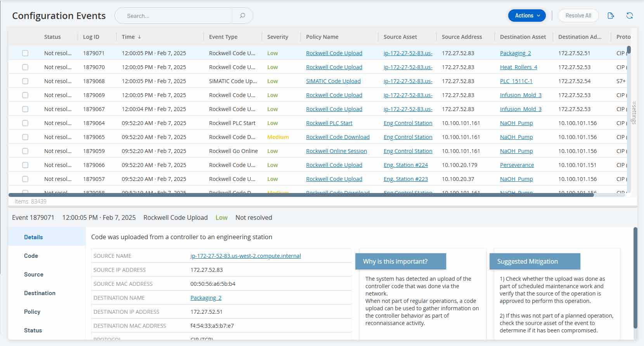Click the Event Type column header

coord(223,37)
